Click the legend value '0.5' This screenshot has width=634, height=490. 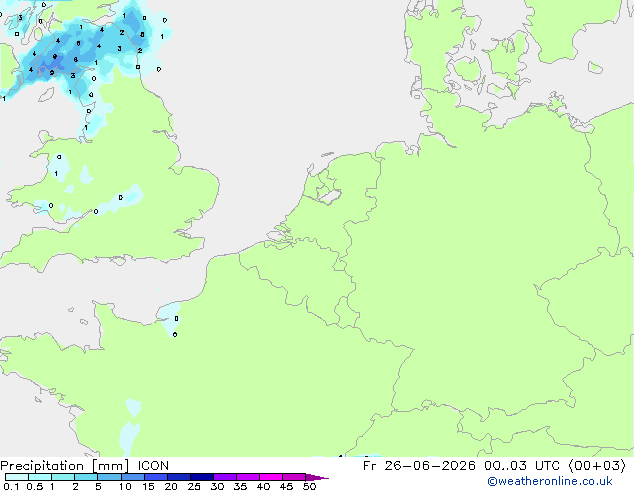click(x=35, y=486)
